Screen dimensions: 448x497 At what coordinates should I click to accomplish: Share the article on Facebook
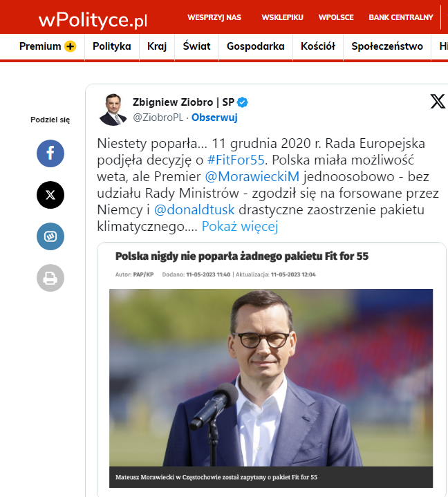tap(50, 153)
